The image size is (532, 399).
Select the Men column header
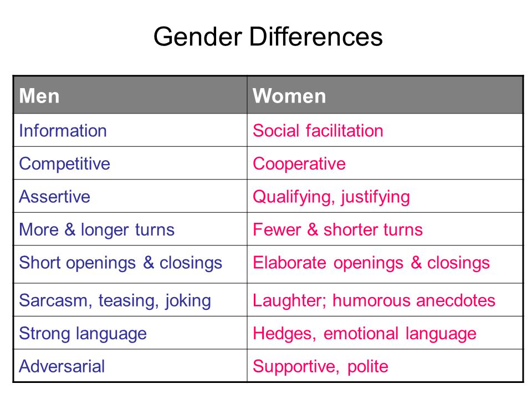[130, 95]
